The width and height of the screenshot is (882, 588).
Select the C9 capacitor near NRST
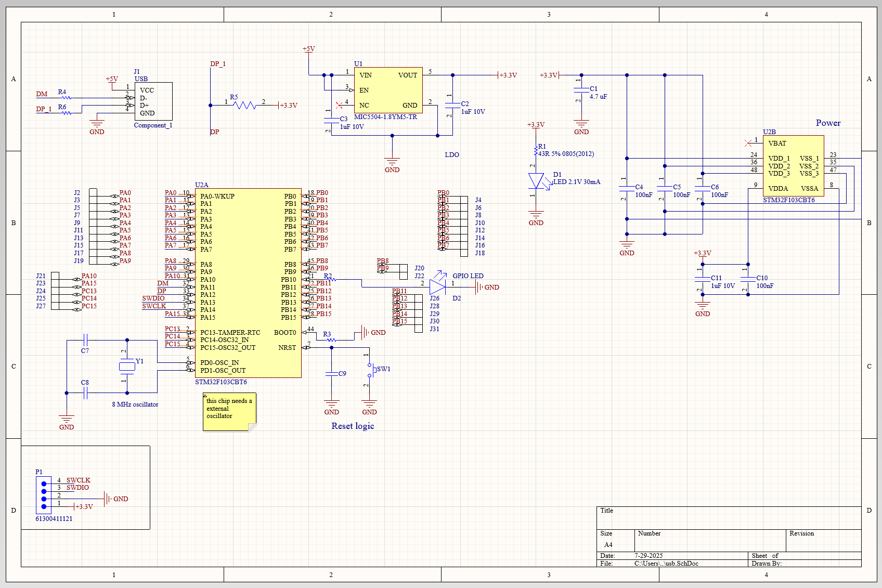[x=331, y=373]
